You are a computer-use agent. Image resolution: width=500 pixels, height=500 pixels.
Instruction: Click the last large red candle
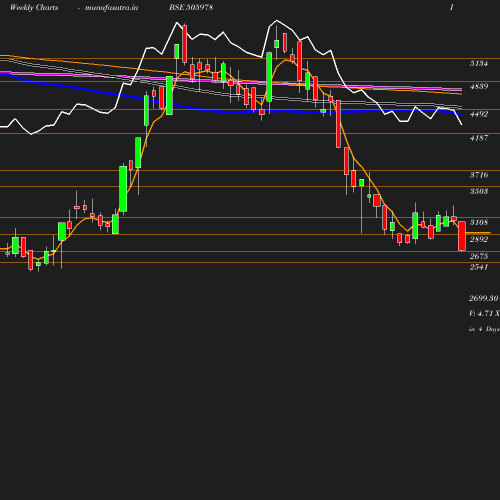click(462, 236)
